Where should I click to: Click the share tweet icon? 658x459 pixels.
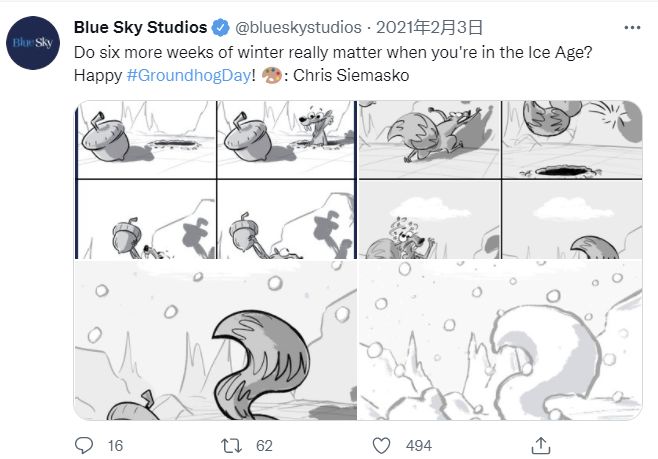[x=540, y=445]
